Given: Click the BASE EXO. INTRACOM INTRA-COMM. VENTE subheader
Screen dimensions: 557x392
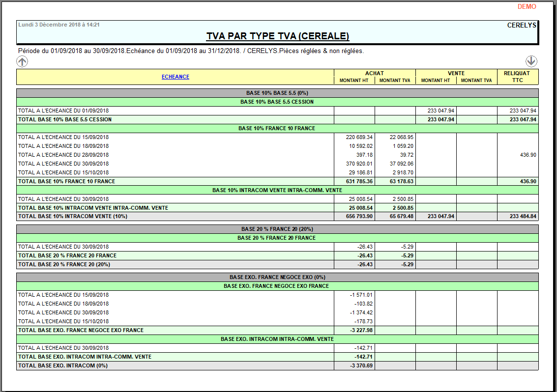Looking at the screenshot, I should coord(277,339).
